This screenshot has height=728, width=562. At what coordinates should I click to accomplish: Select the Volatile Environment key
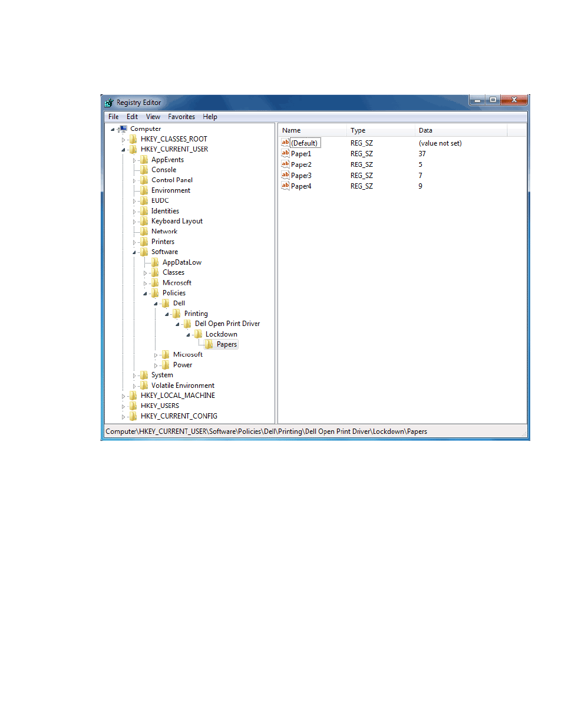(183, 386)
